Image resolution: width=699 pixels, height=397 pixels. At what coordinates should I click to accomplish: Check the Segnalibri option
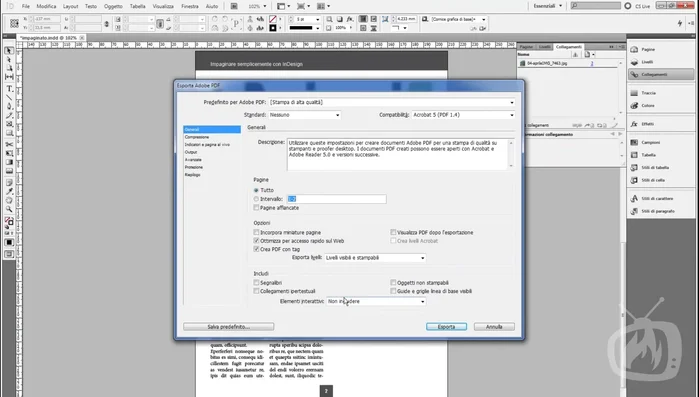click(x=256, y=282)
